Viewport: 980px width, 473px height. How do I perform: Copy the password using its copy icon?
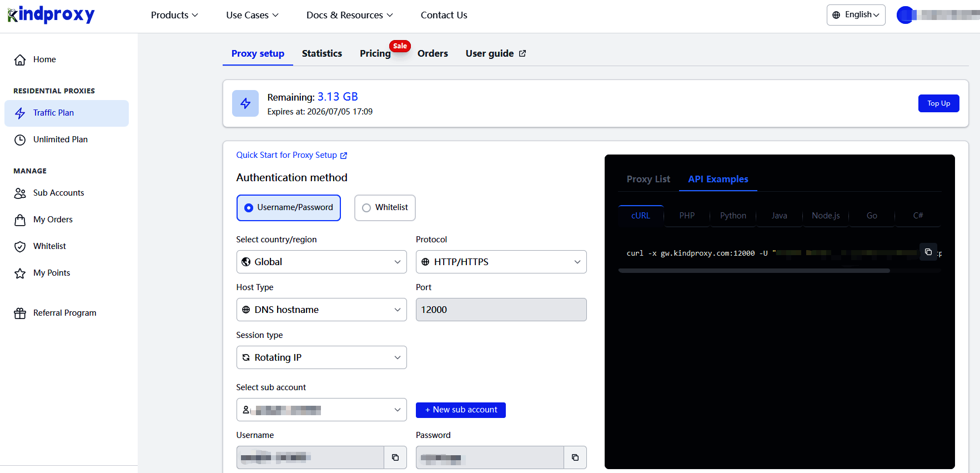[x=575, y=457]
